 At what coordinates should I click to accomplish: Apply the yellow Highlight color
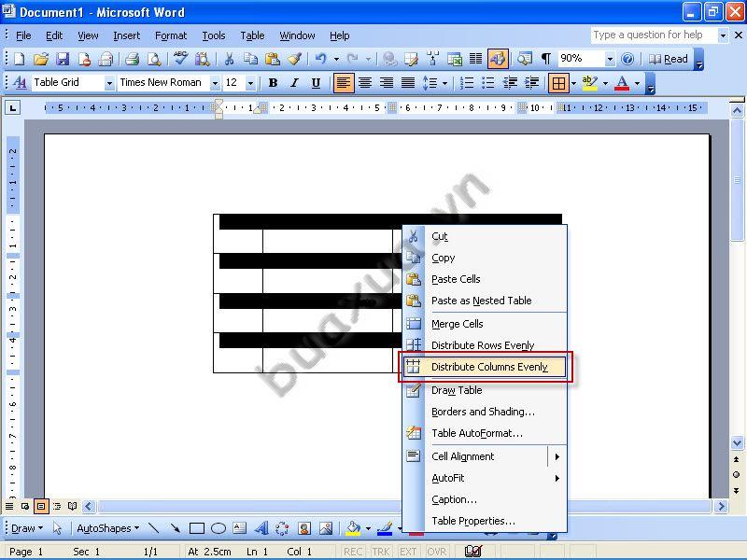590,83
